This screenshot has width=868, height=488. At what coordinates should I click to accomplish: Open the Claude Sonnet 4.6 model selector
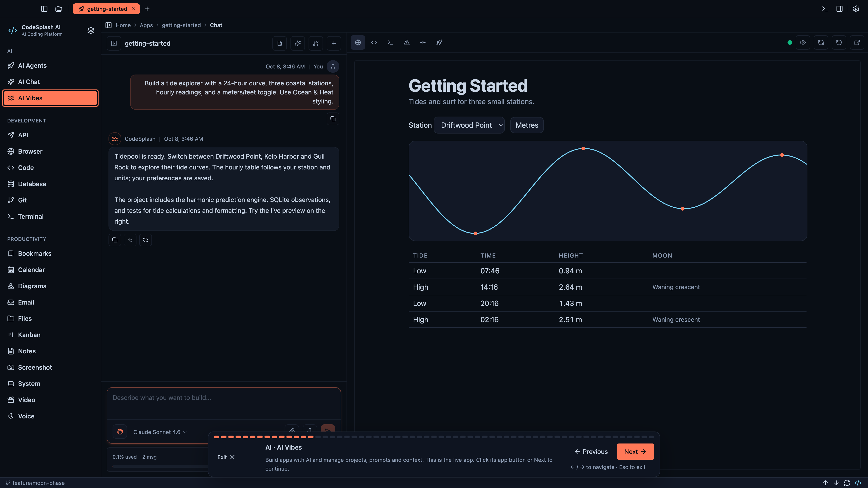coord(160,432)
